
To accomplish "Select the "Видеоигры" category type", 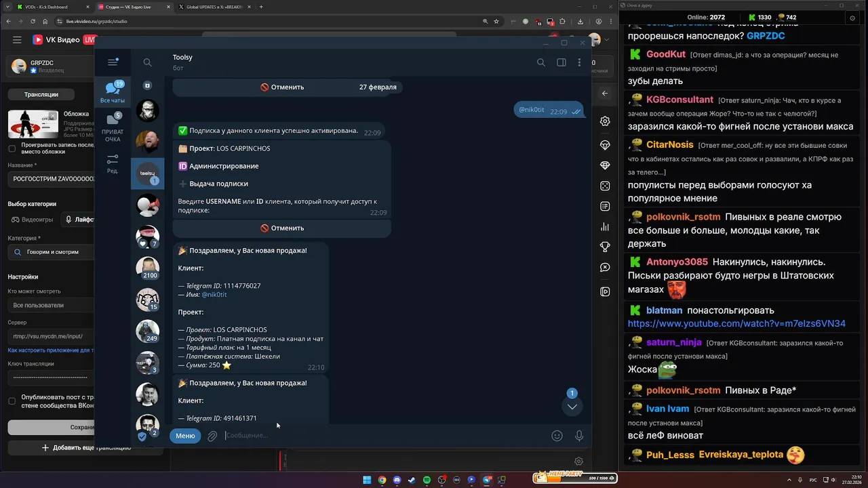I will coord(32,220).
